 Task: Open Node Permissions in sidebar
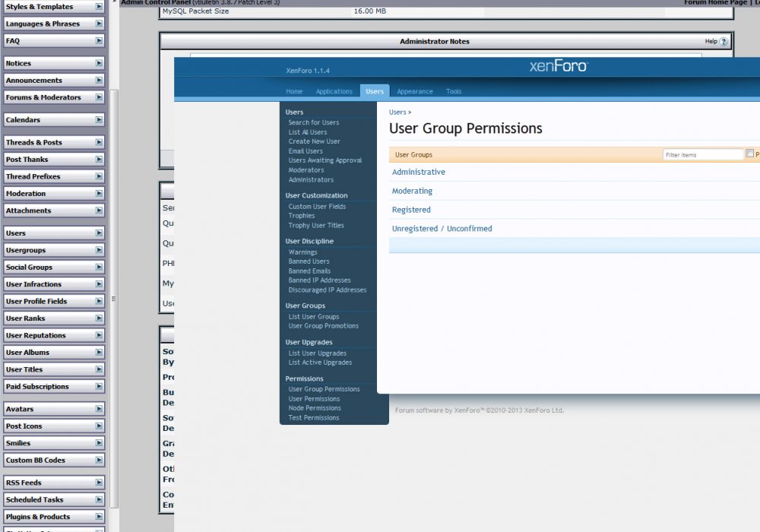pos(315,408)
